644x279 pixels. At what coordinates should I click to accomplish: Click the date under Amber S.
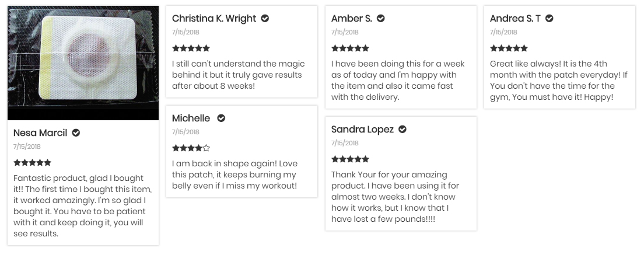345,32
